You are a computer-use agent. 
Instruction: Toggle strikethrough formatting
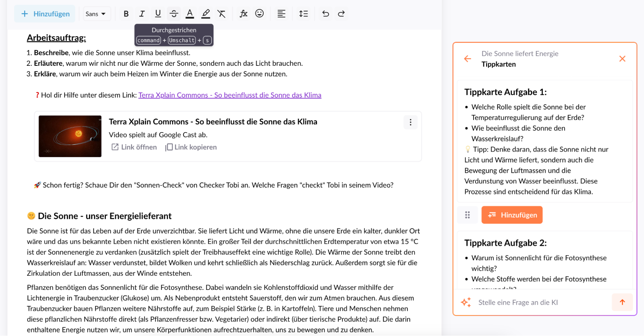[x=174, y=14]
